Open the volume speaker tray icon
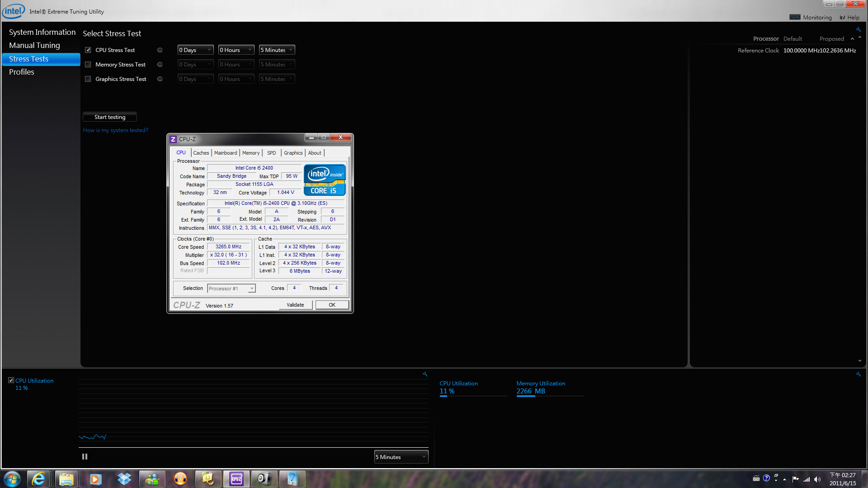The image size is (868, 488). (817, 479)
